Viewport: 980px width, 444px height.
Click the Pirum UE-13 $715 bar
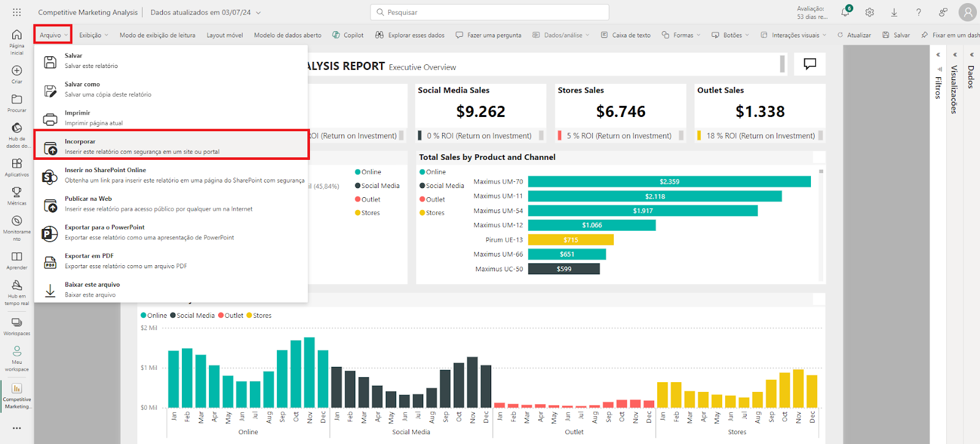(571, 240)
